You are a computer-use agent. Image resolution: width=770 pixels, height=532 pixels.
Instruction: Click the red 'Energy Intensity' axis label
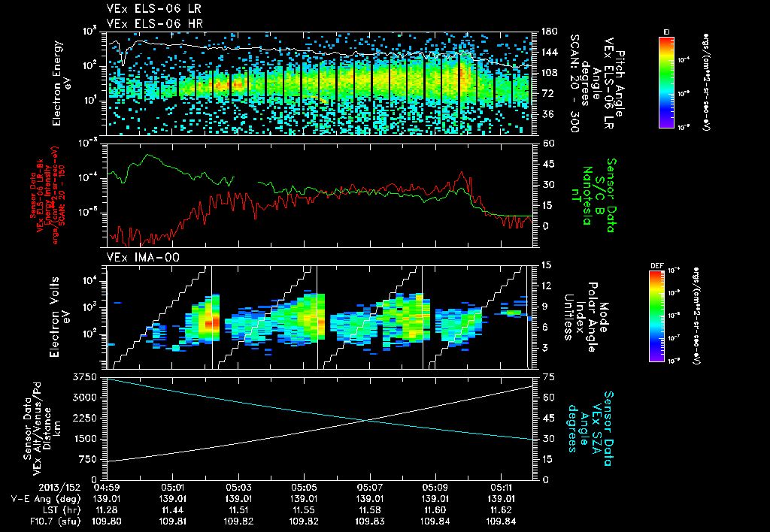click(47, 195)
